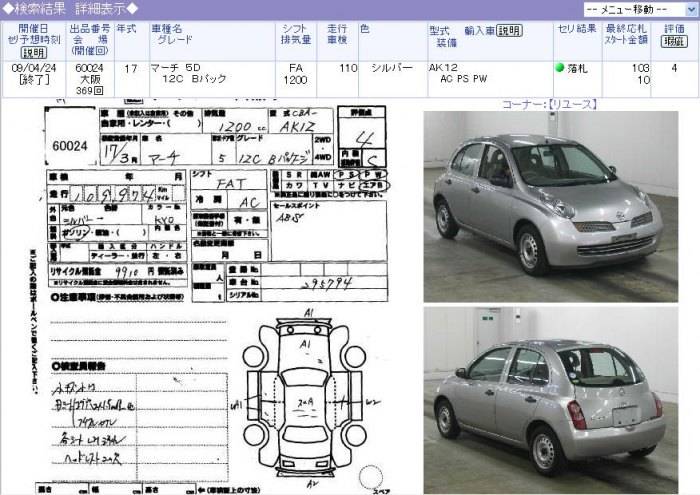The width and height of the screenshot is (700, 495).
Task: Open the scanned auction sheet image
Action: pyautogui.click(x=212, y=298)
